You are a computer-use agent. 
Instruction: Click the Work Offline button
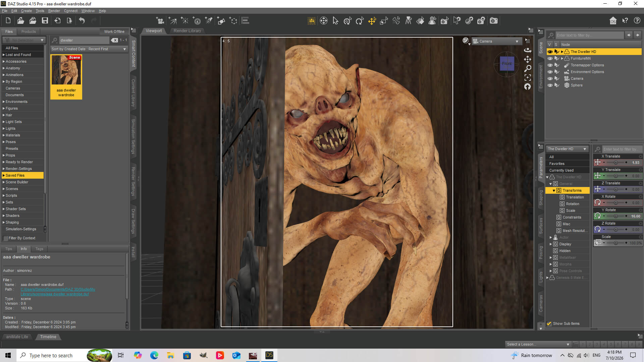(x=114, y=32)
